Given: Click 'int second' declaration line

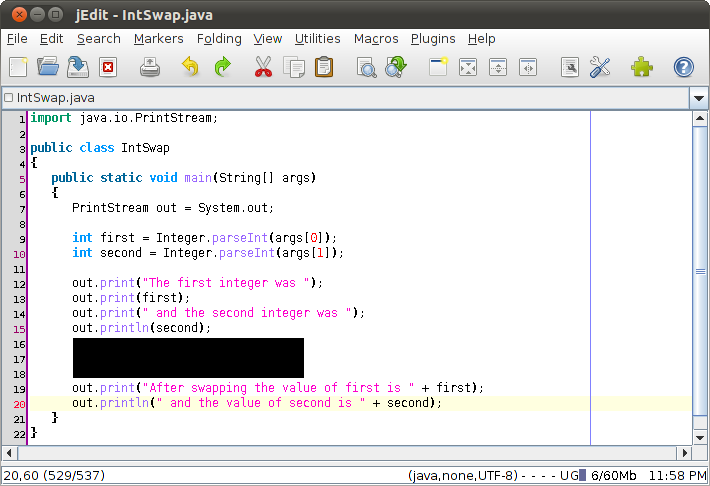Looking at the screenshot, I should click(x=208, y=253).
